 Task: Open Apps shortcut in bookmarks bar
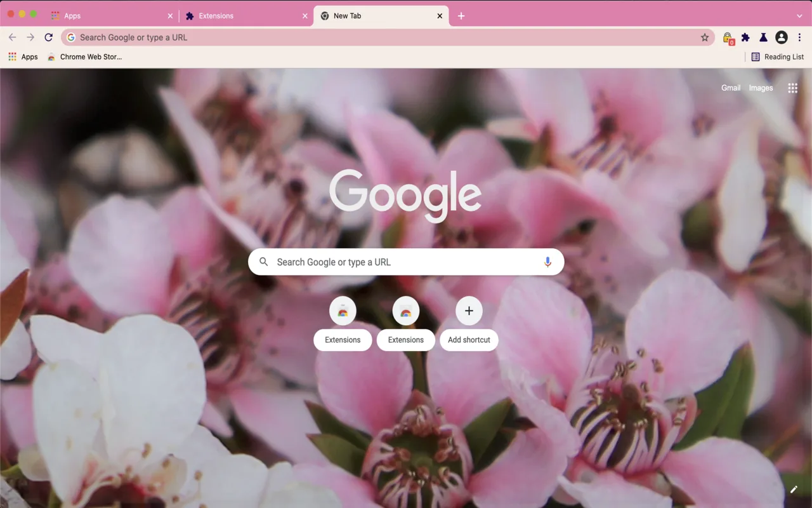pos(23,57)
